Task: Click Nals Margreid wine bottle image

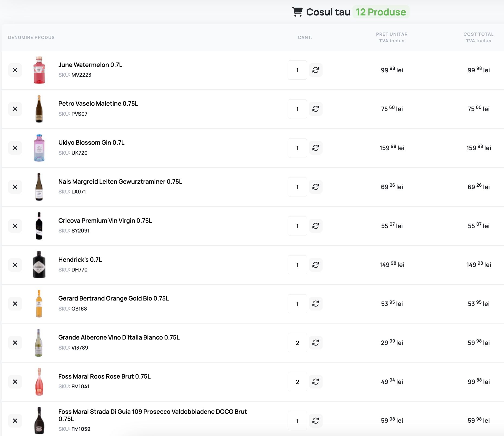Action: pos(39,187)
